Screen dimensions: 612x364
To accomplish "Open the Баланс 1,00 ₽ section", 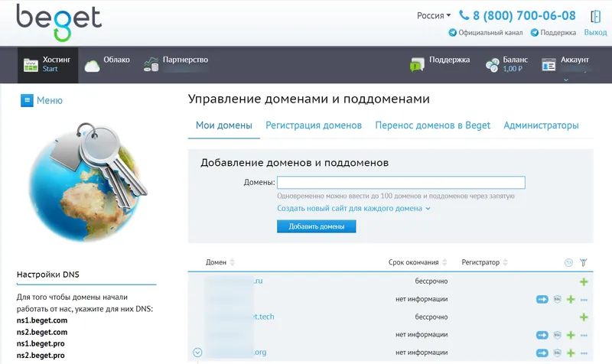I will pos(506,65).
